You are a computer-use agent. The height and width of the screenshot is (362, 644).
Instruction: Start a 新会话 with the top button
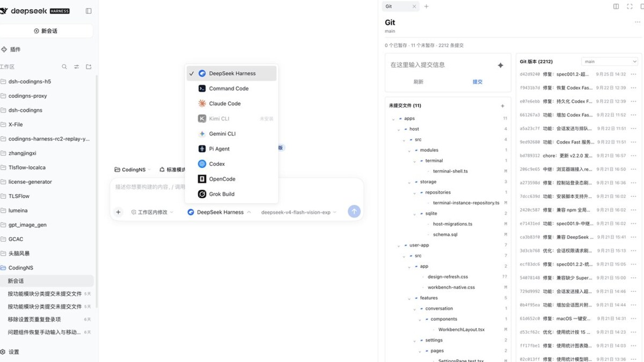pyautogui.click(x=46, y=31)
